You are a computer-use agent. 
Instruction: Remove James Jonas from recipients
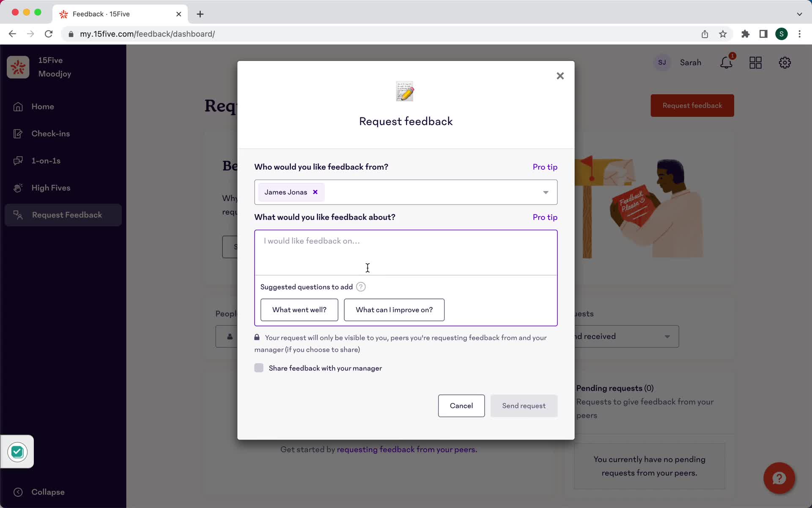tap(315, 192)
